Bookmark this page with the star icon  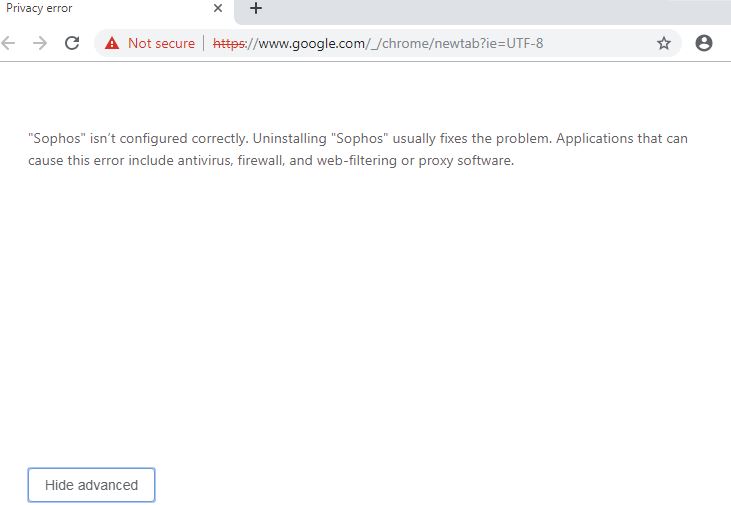point(663,43)
